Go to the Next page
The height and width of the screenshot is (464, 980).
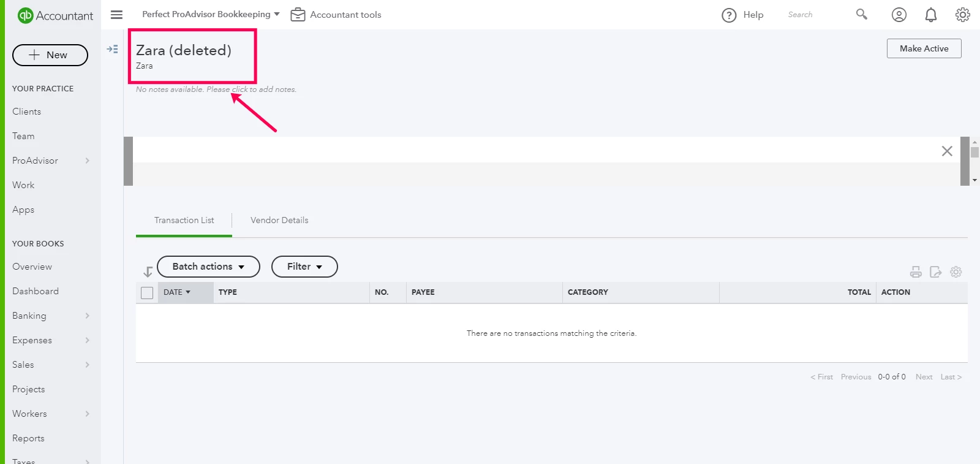(x=924, y=377)
